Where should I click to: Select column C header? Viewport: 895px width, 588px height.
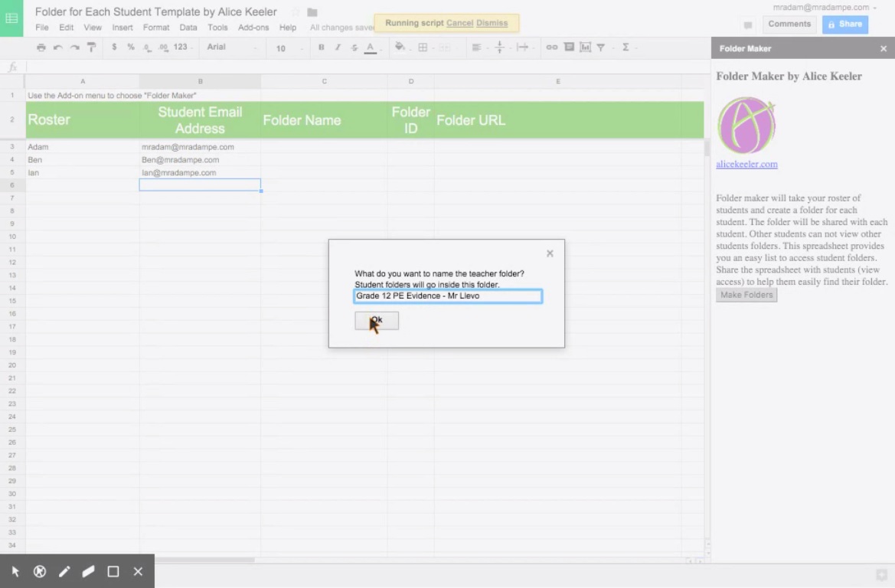pyautogui.click(x=324, y=81)
